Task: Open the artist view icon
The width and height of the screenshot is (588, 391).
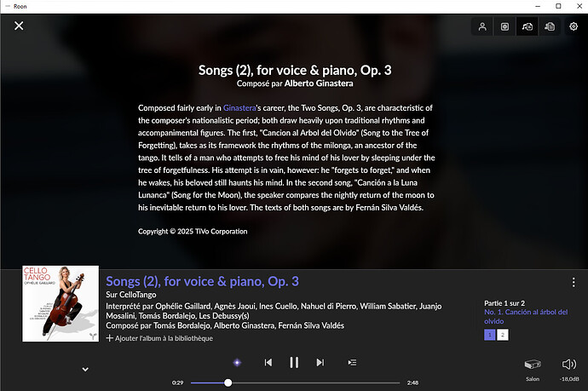Action: click(482, 26)
